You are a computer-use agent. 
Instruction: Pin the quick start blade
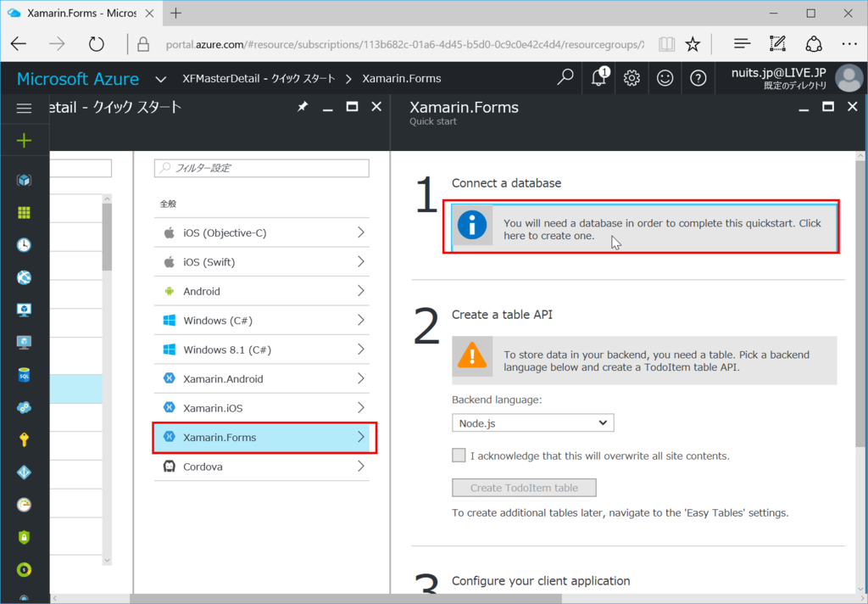pos(303,106)
